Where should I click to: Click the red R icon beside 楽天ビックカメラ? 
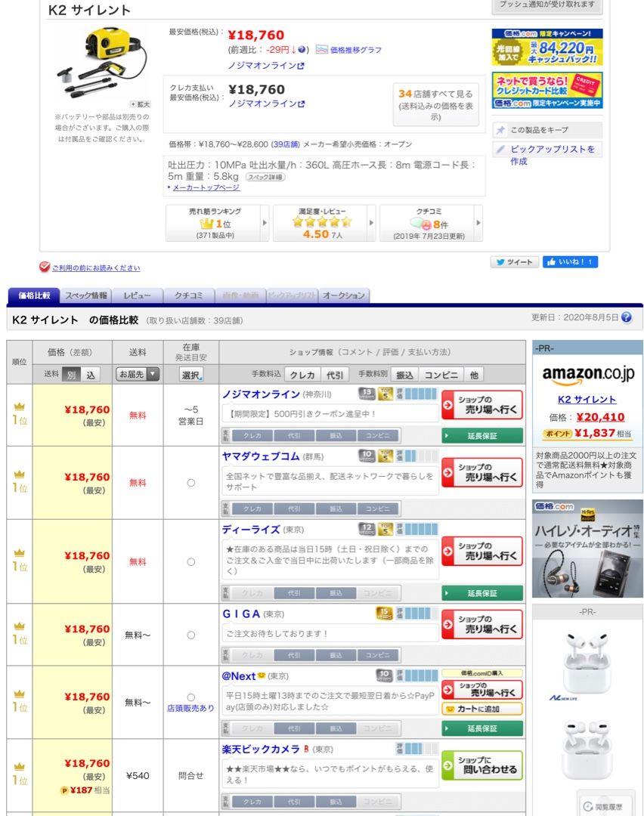pyautogui.click(x=307, y=749)
